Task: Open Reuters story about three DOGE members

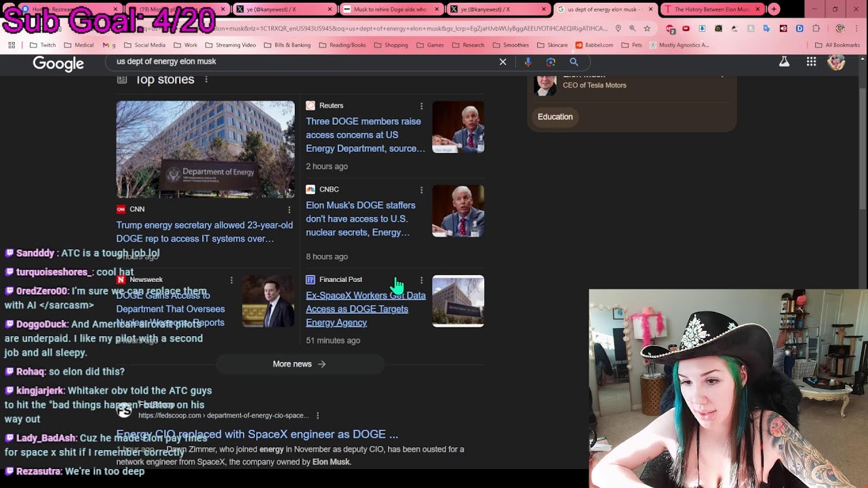Action: tap(366, 135)
